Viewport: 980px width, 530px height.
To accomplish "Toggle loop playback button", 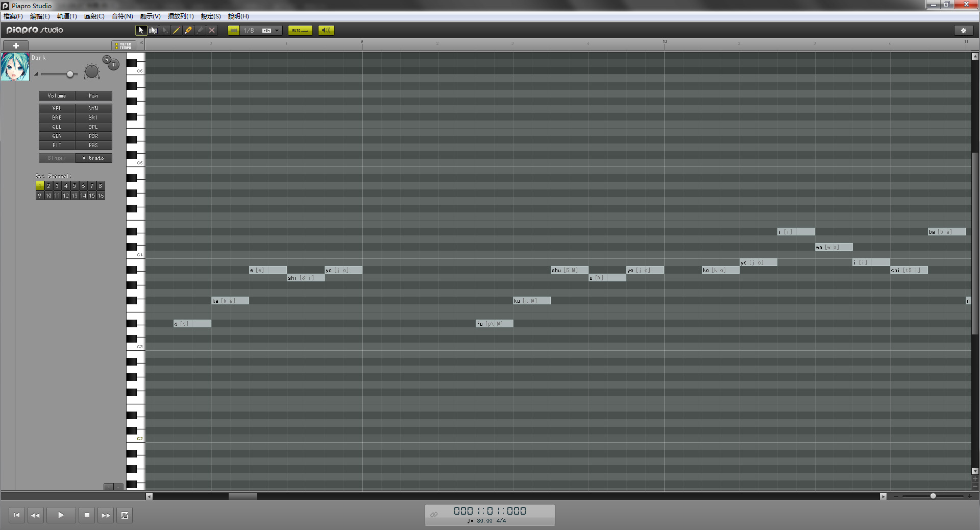I will tap(125, 515).
